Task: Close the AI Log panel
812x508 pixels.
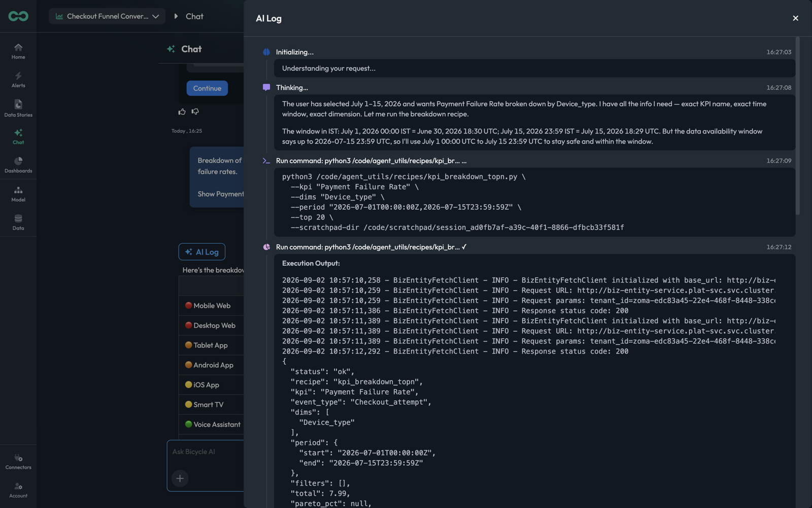Action: (x=795, y=18)
